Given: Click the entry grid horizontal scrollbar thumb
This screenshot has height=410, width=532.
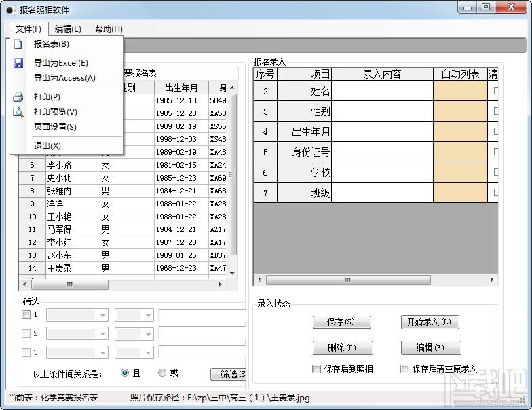Looking at the screenshot, I should pos(349,280).
